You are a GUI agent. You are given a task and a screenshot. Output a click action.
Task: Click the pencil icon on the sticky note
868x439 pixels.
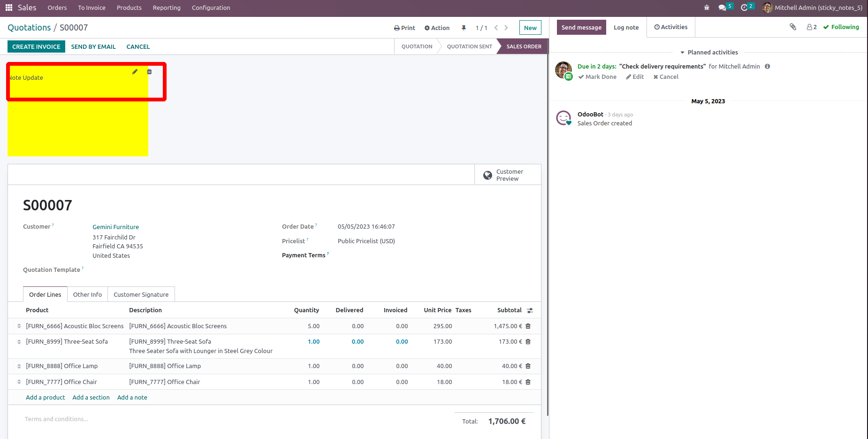(135, 72)
